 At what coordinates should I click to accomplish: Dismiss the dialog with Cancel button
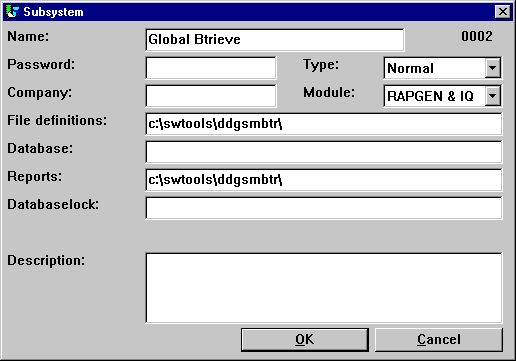click(439, 340)
